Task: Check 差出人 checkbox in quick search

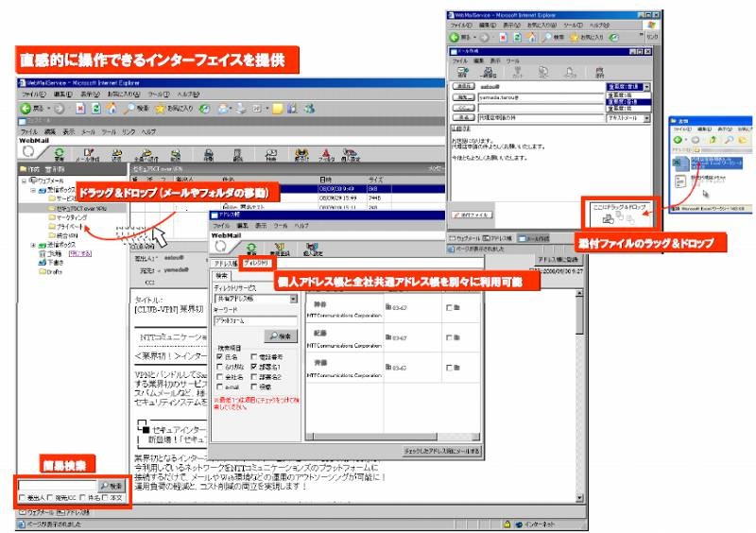Action: click(22, 497)
